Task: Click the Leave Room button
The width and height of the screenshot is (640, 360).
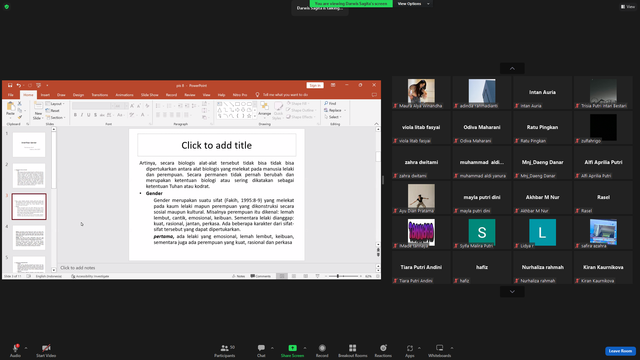Action: click(x=620, y=351)
